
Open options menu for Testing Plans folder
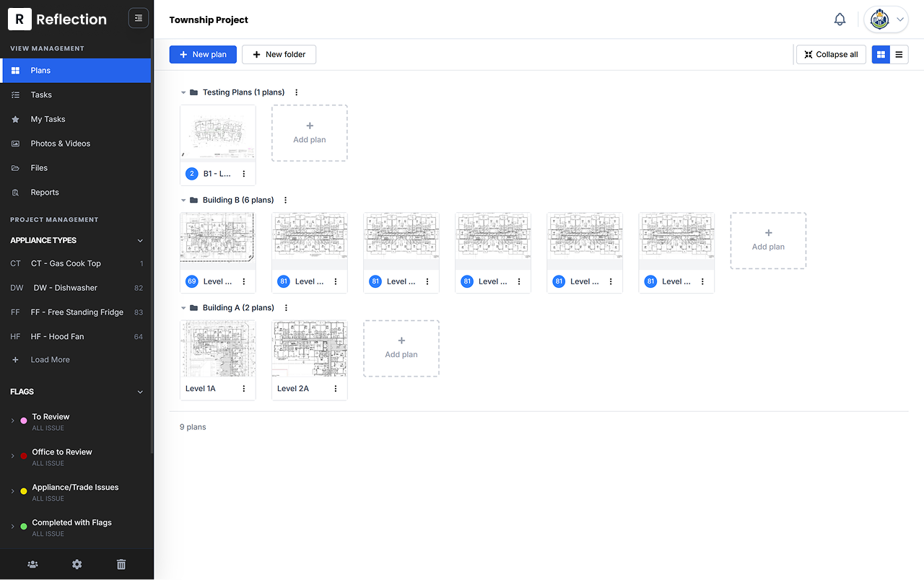tap(297, 92)
